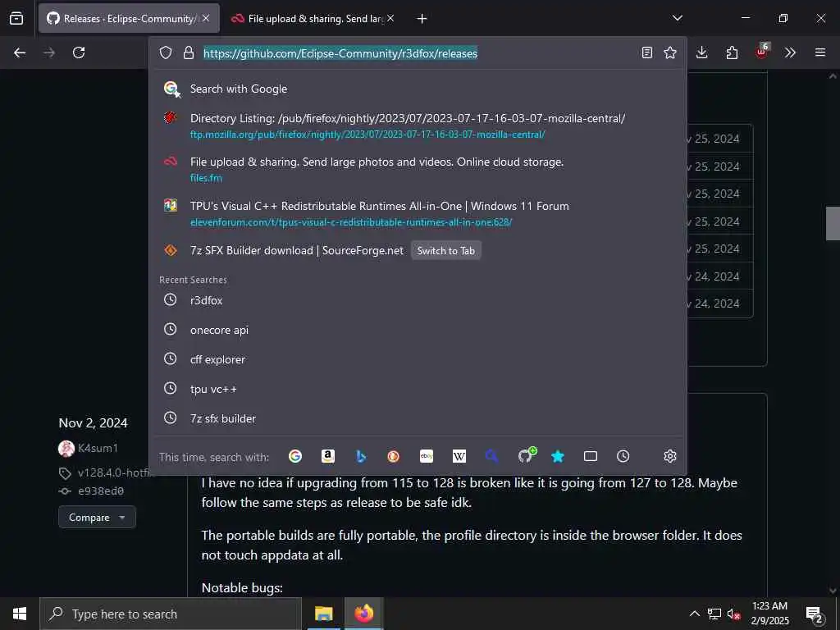Click the Switch to Tab button
Screen dimensions: 840x630
(445, 251)
